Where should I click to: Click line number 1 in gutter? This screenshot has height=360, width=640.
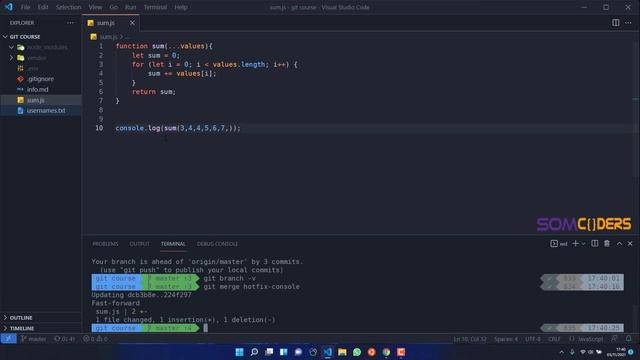coord(101,46)
